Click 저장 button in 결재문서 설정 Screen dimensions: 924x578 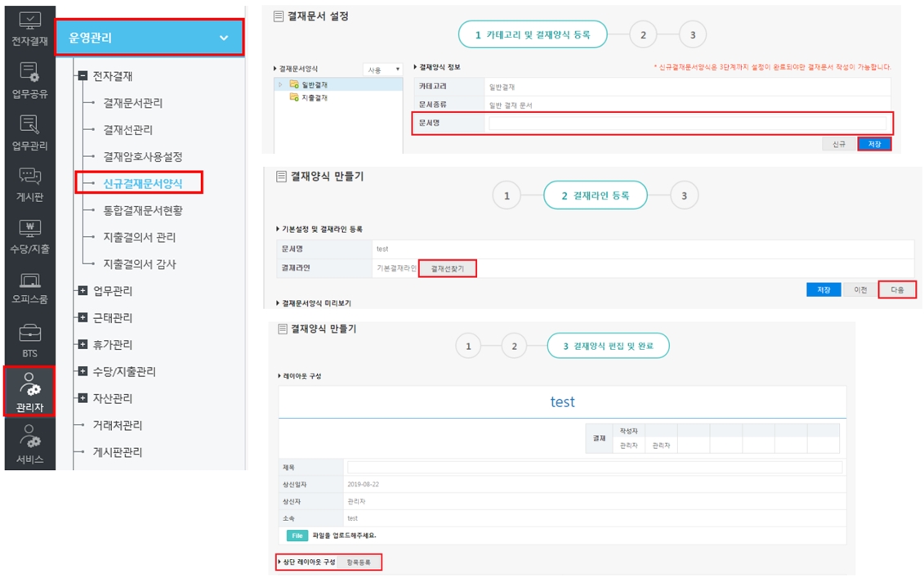click(x=874, y=144)
